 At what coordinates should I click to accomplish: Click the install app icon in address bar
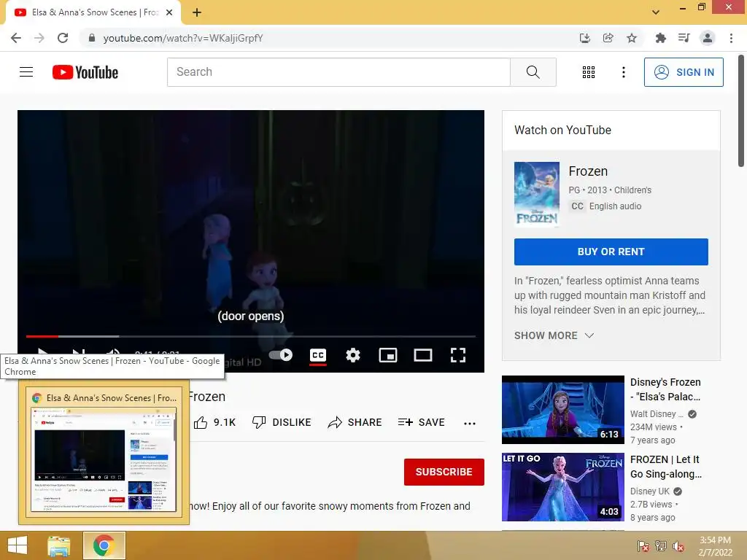(584, 38)
